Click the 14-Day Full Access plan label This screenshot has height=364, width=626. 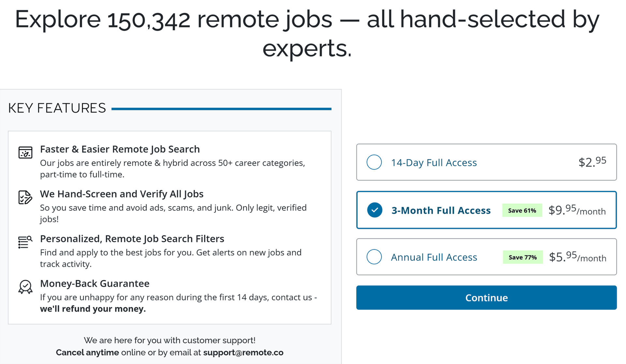click(x=434, y=163)
